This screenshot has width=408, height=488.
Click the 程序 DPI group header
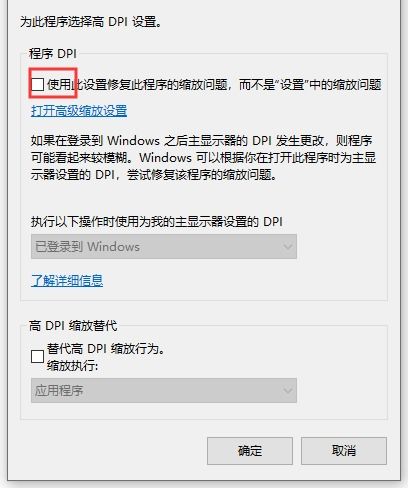point(53,54)
